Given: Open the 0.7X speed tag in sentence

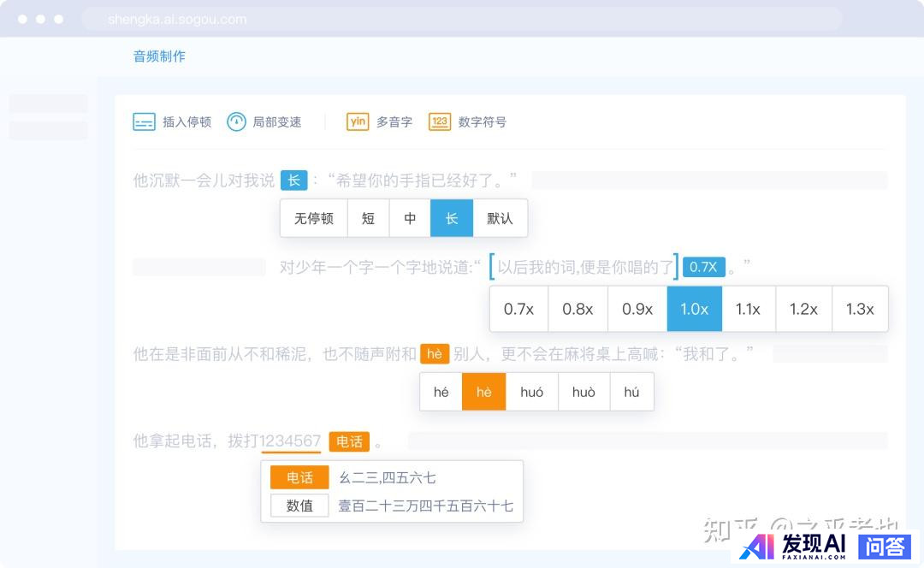Looking at the screenshot, I should 703,267.
